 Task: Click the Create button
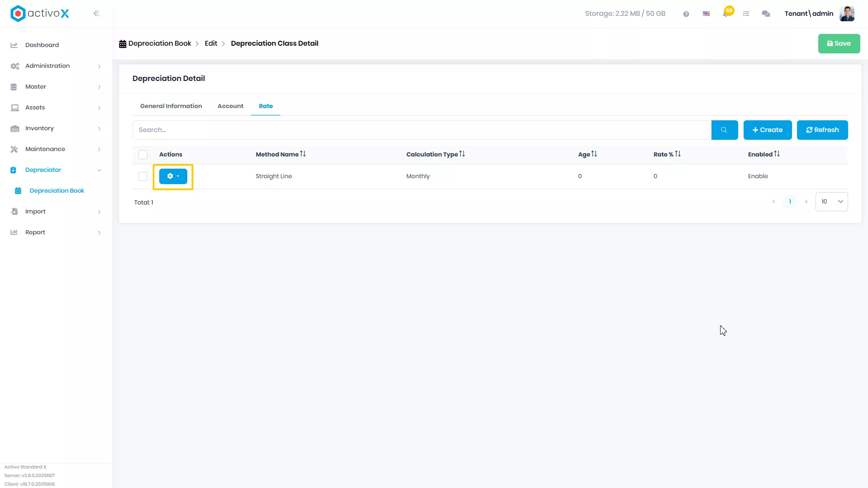768,130
